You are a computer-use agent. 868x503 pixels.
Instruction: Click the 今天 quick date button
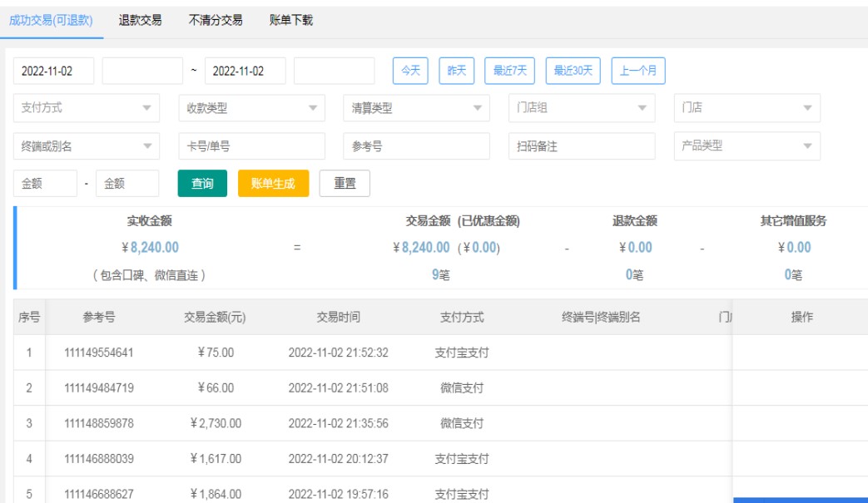[410, 71]
